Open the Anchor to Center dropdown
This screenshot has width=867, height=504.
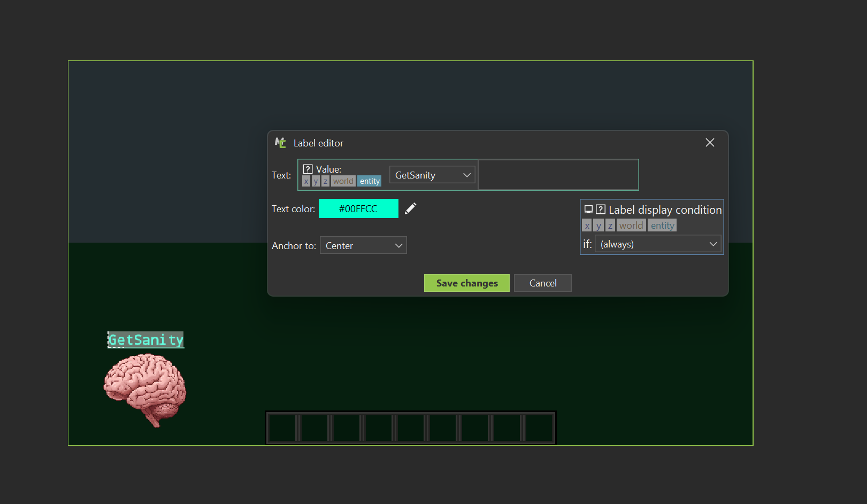click(363, 246)
